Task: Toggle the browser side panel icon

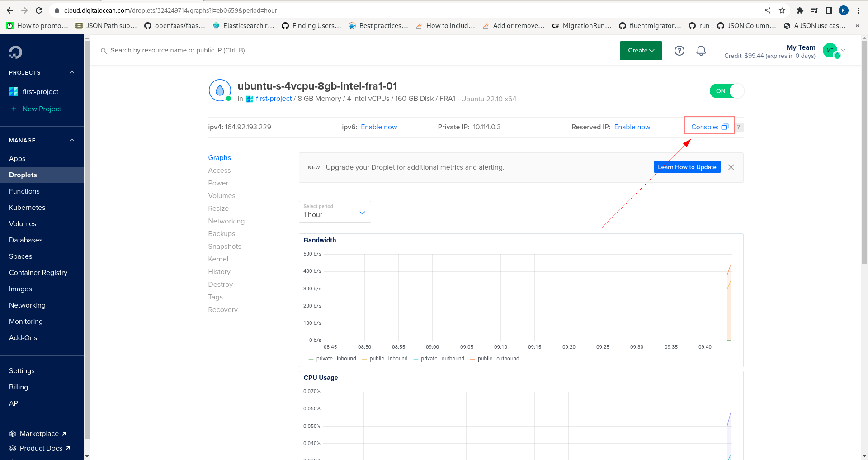Action: point(829,10)
